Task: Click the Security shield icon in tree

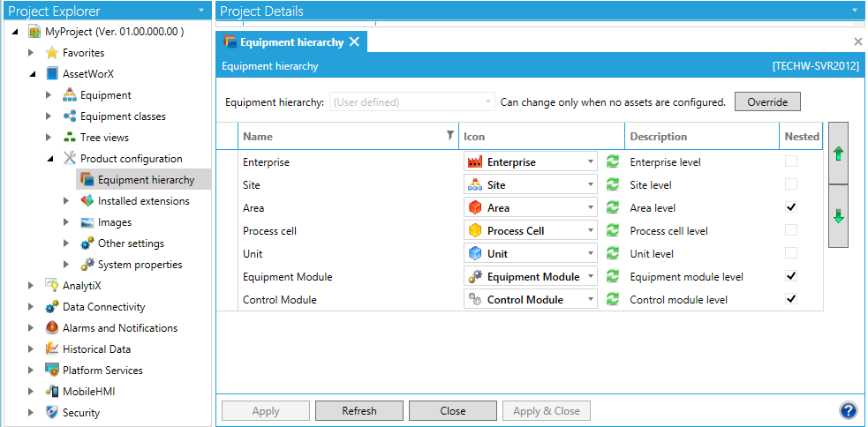Action: 52,413
